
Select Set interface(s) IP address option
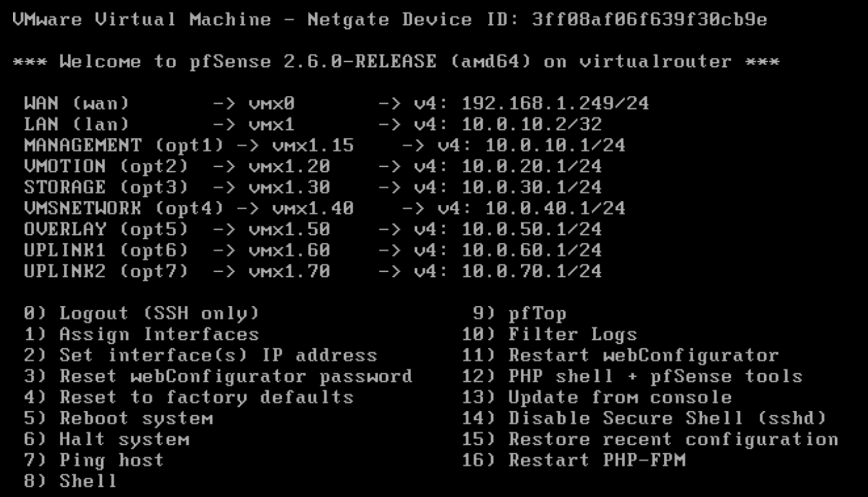tap(200, 356)
